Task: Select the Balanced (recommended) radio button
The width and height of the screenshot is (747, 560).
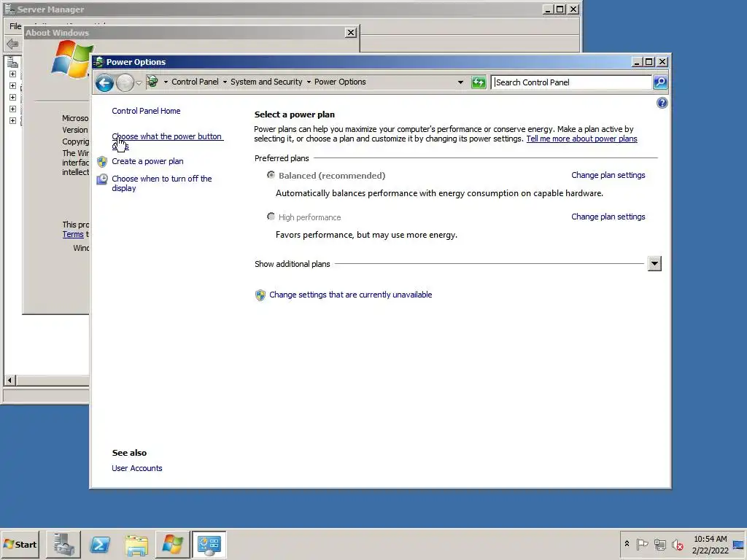Action: coord(271,175)
